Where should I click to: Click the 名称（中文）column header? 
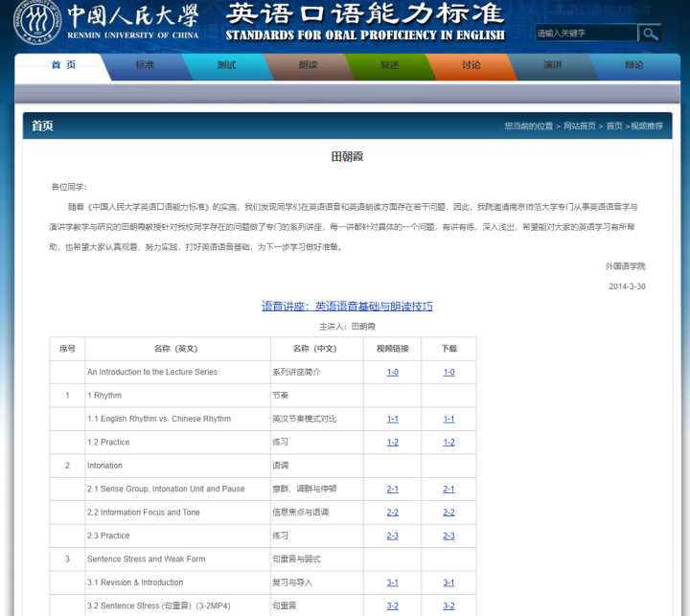[315, 349]
